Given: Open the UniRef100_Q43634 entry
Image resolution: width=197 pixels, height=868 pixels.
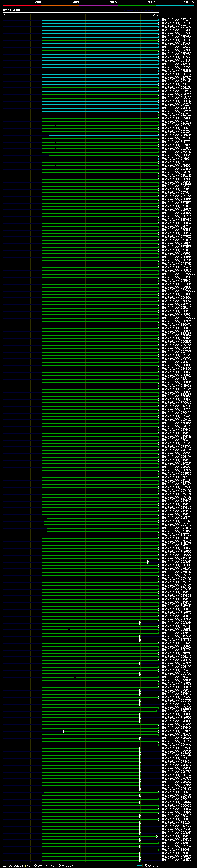Looking at the screenshot, I should tap(177, 43).
